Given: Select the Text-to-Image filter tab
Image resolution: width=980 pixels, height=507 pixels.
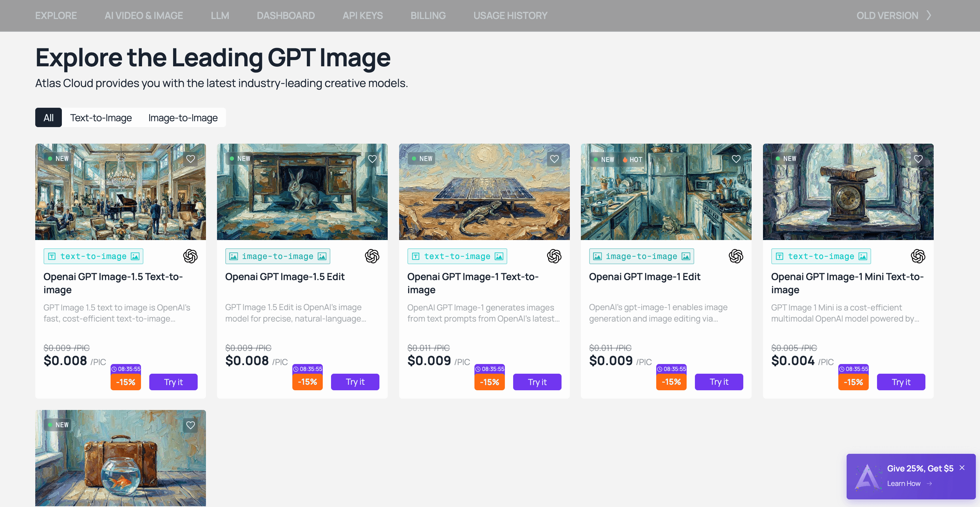Looking at the screenshot, I should (x=101, y=117).
